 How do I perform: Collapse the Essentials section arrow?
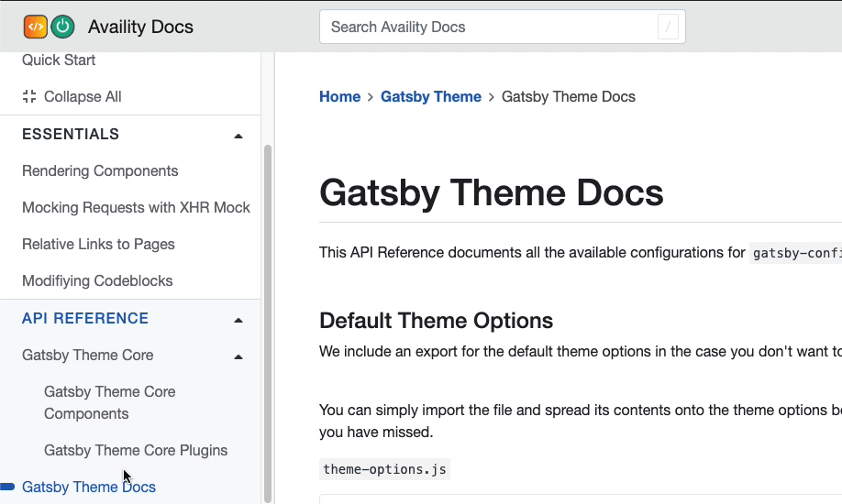point(238,136)
